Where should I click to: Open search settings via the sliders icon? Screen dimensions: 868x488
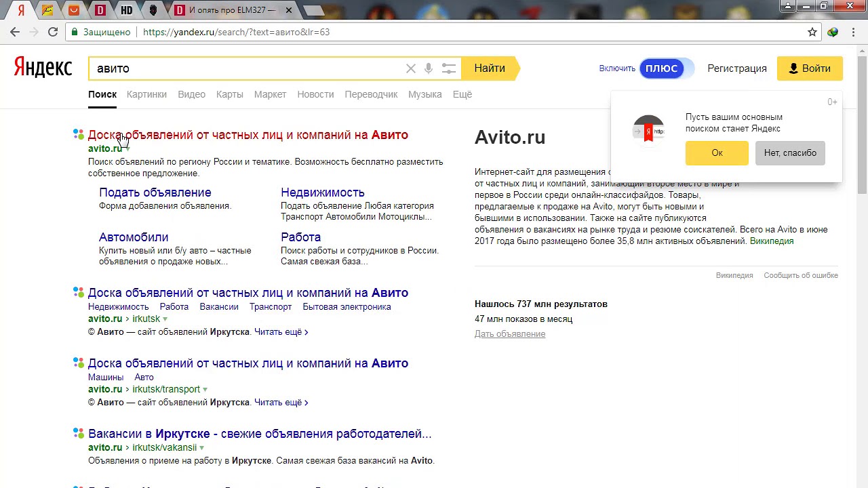(449, 68)
